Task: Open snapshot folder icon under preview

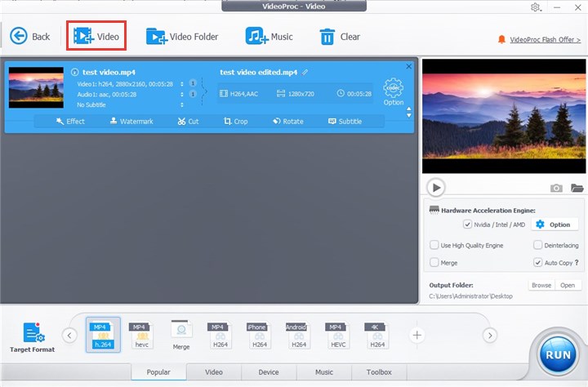Action: tap(577, 188)
